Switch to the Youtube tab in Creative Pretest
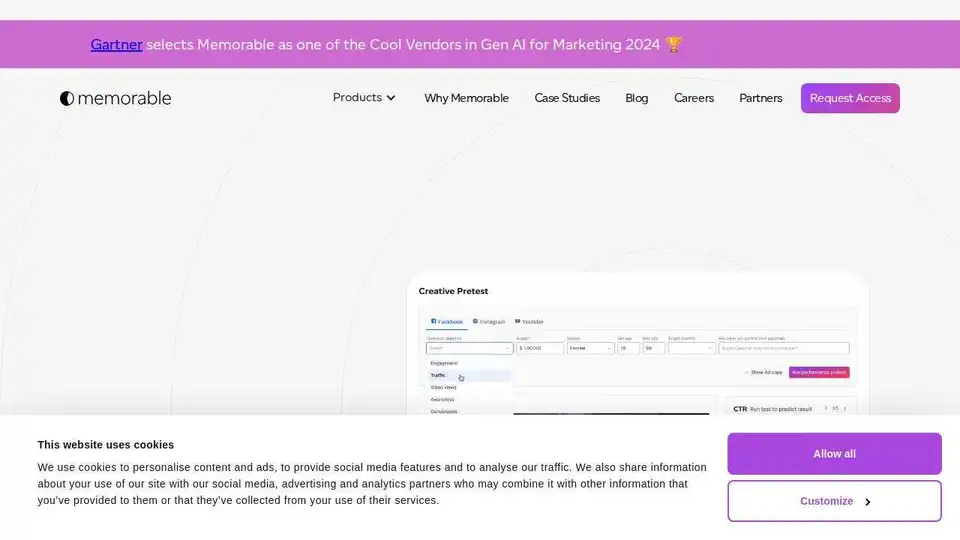 point(529,321)
